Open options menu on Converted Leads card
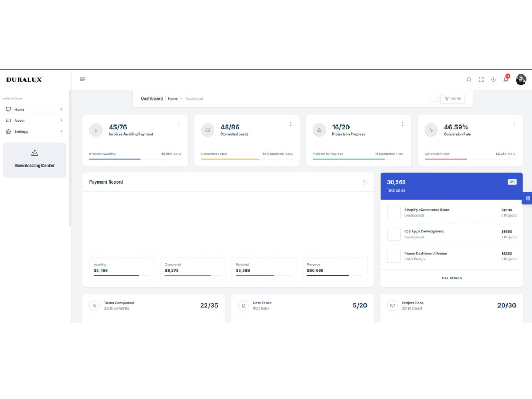 (291, 124)
